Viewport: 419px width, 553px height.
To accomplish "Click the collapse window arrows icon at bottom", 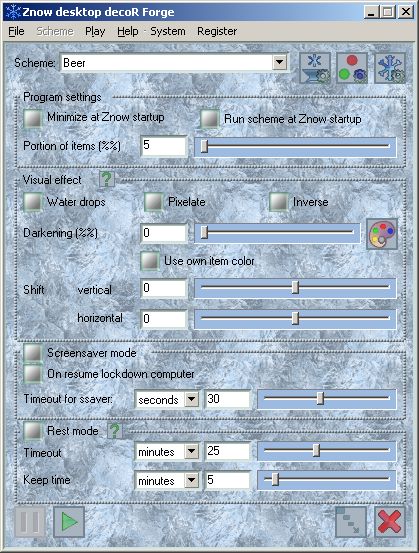I will [351, 522].
